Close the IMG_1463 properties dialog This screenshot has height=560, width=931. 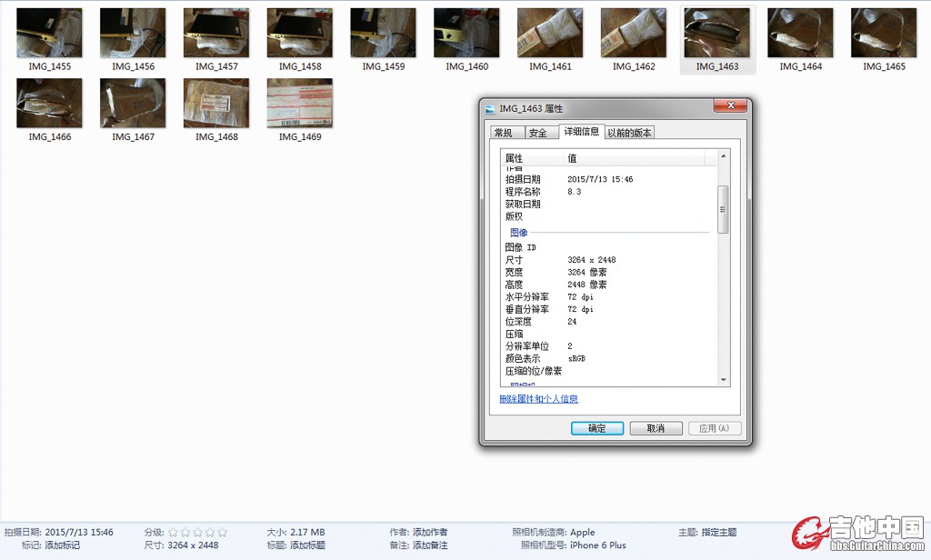[730, 107]
